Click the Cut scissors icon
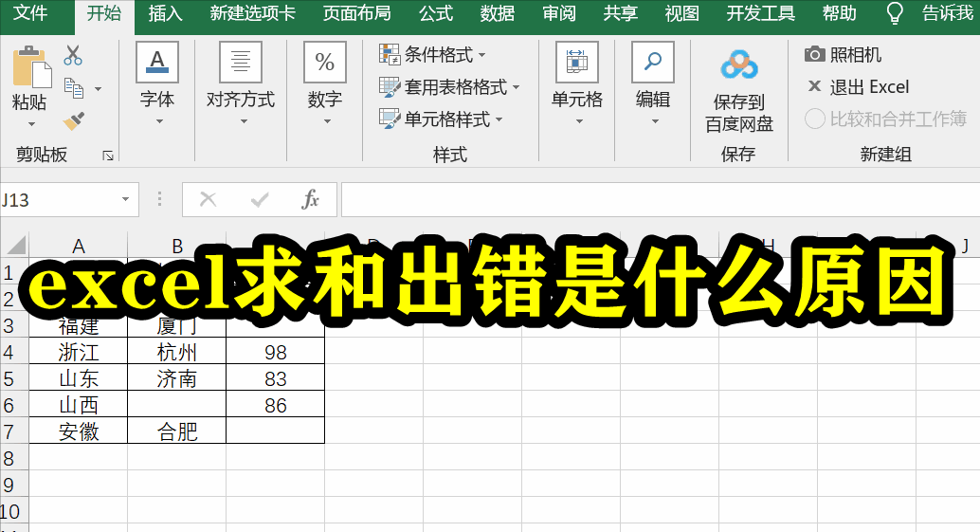 [73, 56]
